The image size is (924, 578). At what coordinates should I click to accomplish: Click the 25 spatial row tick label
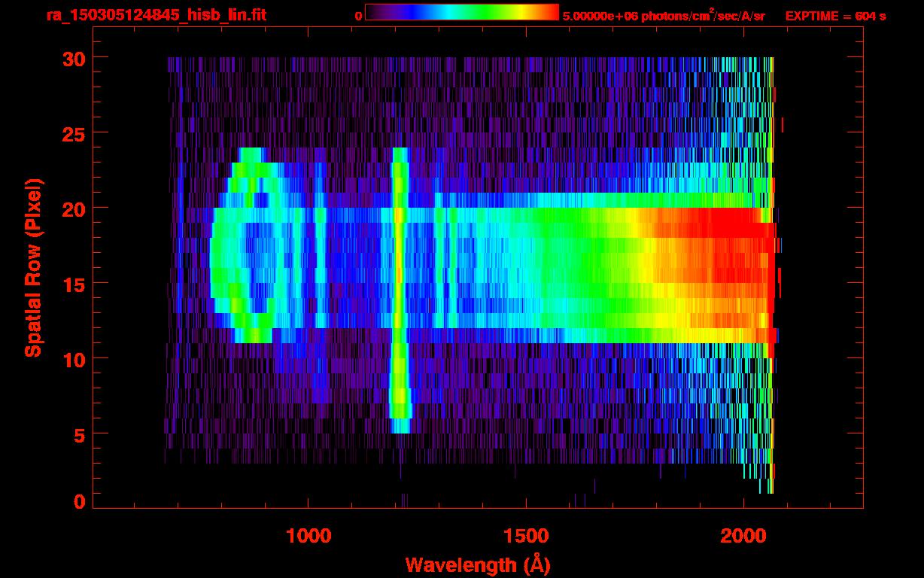click(x=74, y=133)
